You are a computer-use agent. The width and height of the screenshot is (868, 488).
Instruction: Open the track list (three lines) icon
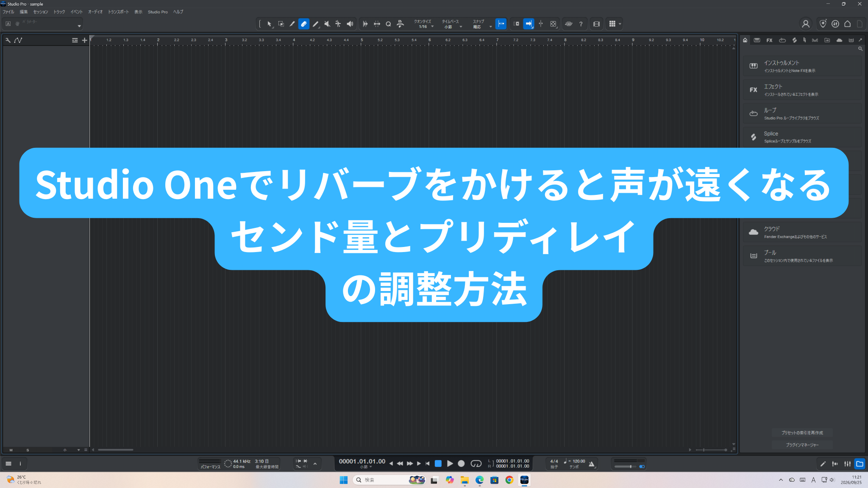click(75, 40)
